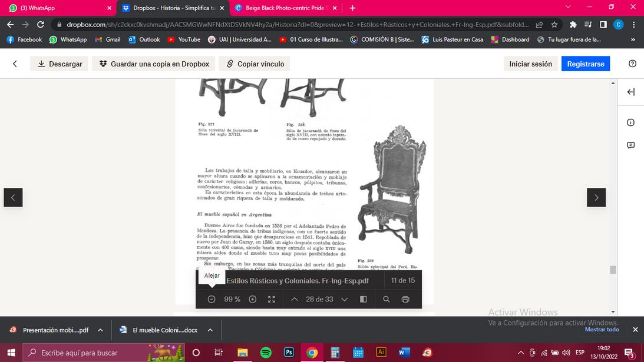Toggle fullscreen PDF view
This screenshot has width=644, height=362.
[272, 299]
